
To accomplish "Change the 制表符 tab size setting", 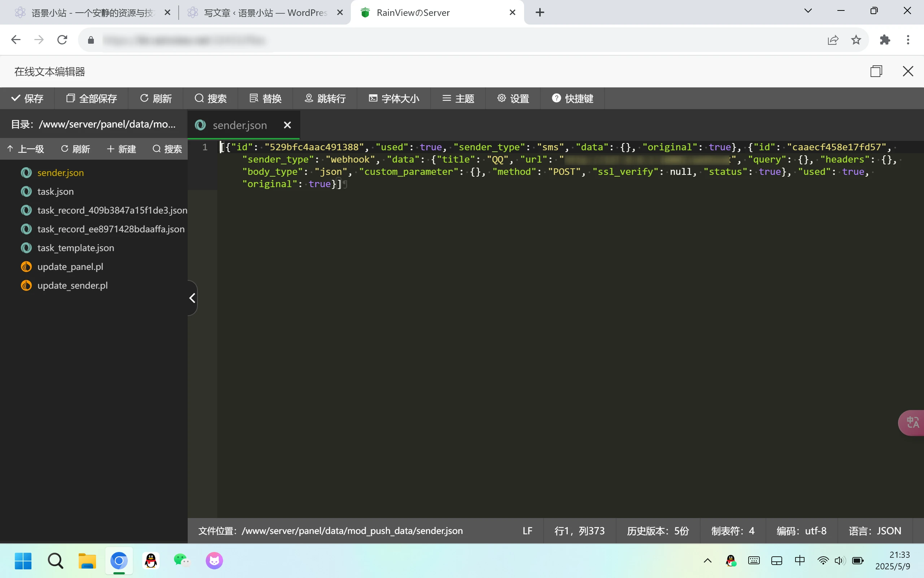I will tap(732, 531).
